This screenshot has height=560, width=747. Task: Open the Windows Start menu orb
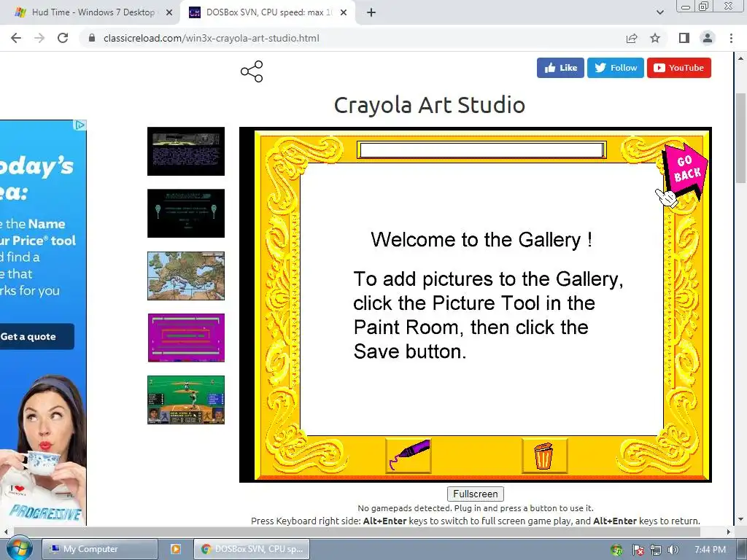19,548
